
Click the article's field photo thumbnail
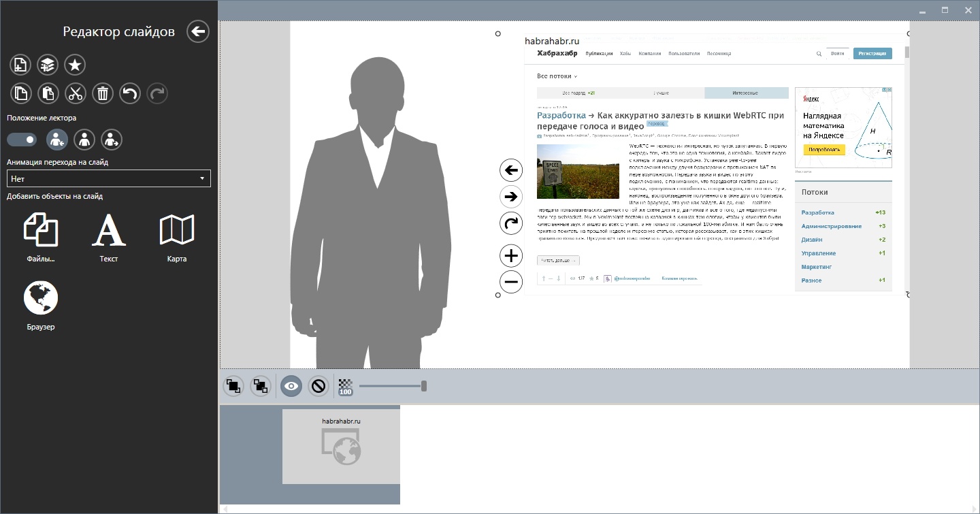[578, 171]
